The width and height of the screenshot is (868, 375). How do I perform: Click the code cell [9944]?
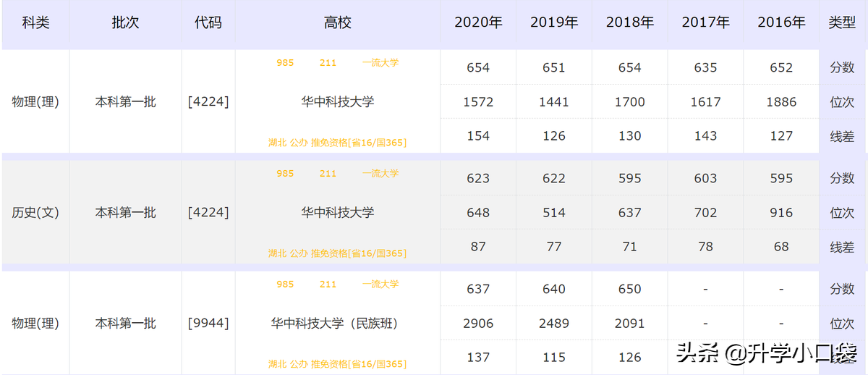tap(208, 324)
